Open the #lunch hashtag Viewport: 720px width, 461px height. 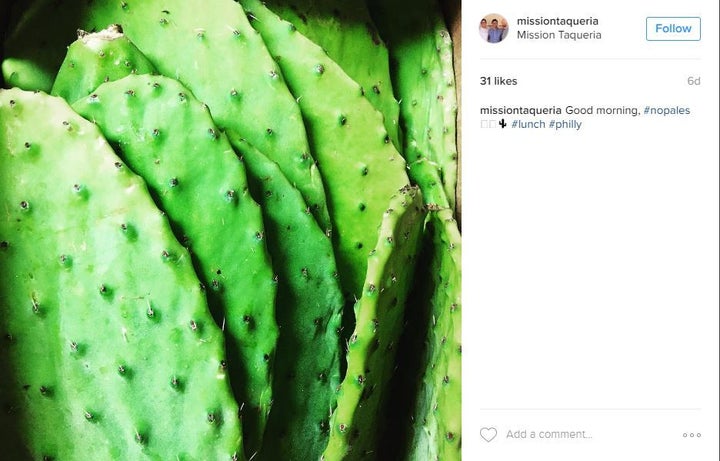click(528, 124)
